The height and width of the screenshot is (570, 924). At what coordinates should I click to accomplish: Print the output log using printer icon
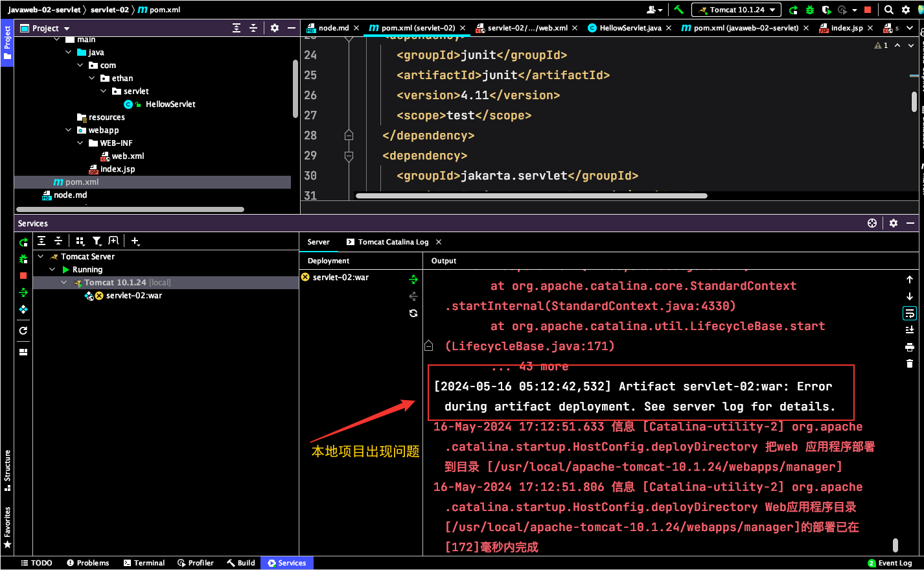(x=910, y=347)
